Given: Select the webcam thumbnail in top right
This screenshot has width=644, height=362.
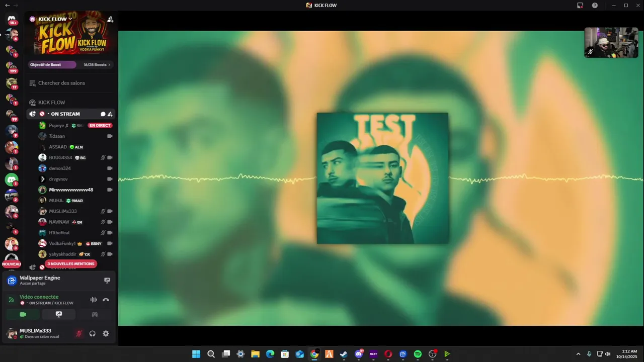Looking at the screenshot, I should point(611,42).
